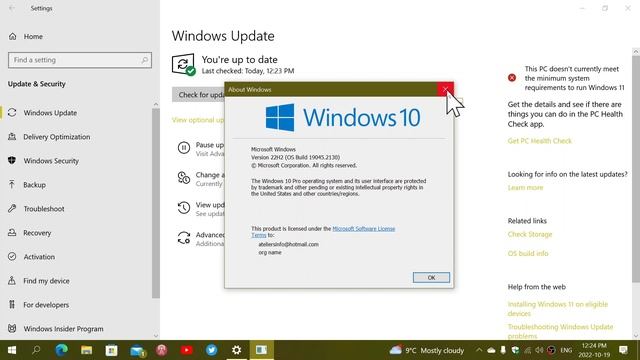The height and width of the screenshot is (360, 640).
Task: Click View optional updates link
Action: point(198,120)
